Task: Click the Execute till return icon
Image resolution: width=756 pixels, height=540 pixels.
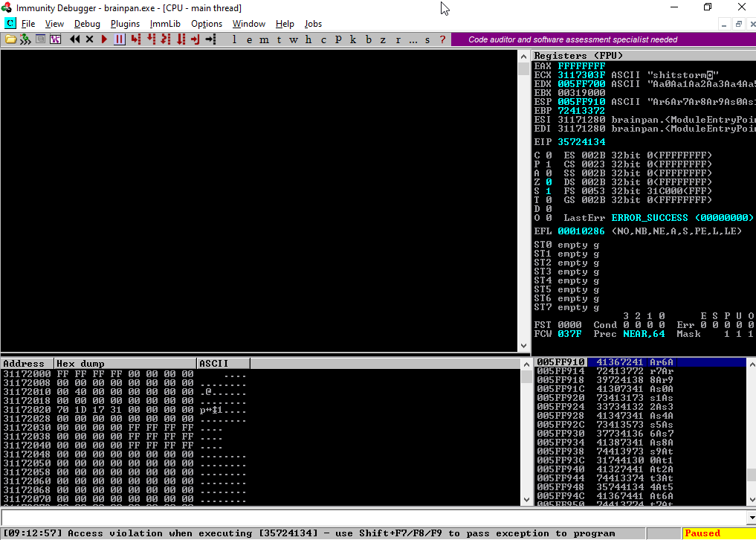Action: (196, 39)
